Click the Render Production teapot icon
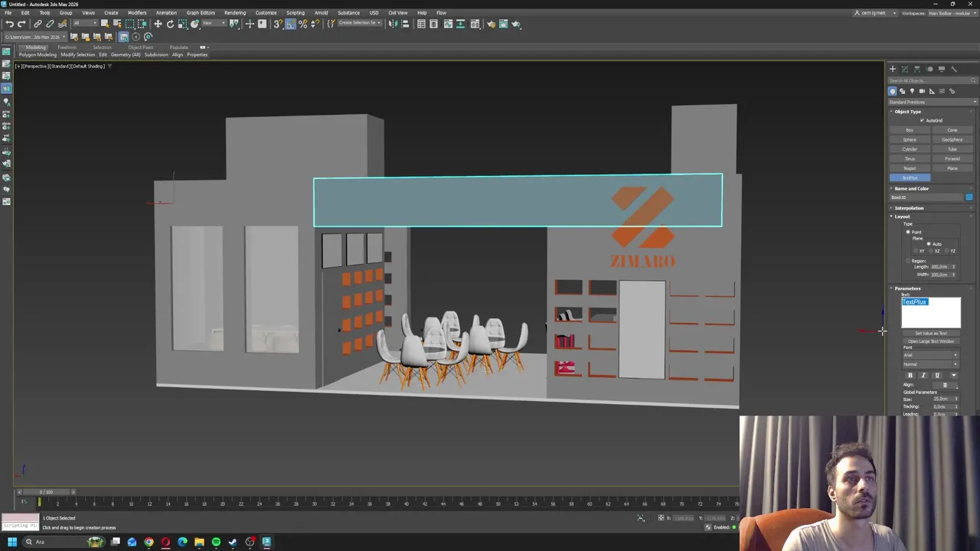This screenshot has width=980, height=551. click(515, 24)
